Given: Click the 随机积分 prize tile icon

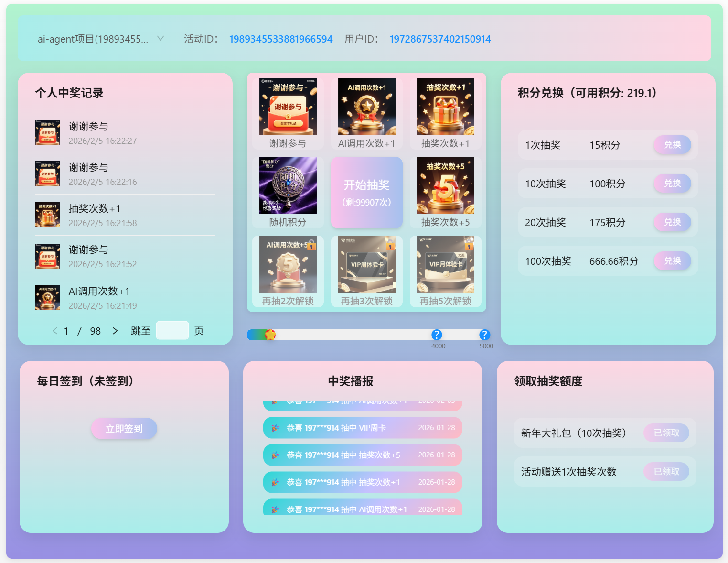Looking at the screenshot, I should [x=288, y=185].
